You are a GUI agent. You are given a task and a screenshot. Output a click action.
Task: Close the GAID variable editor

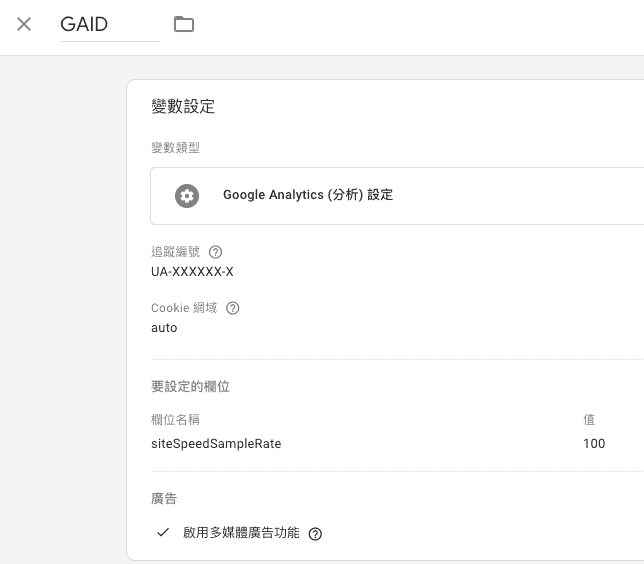point(24,24)
